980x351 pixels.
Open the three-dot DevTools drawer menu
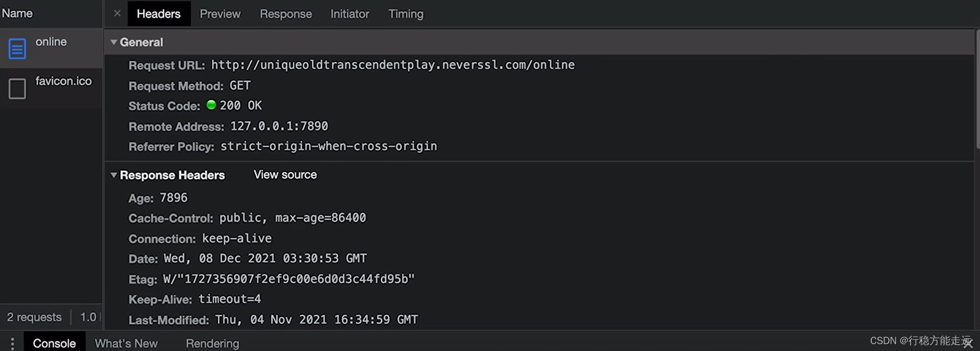click(12, 343)
